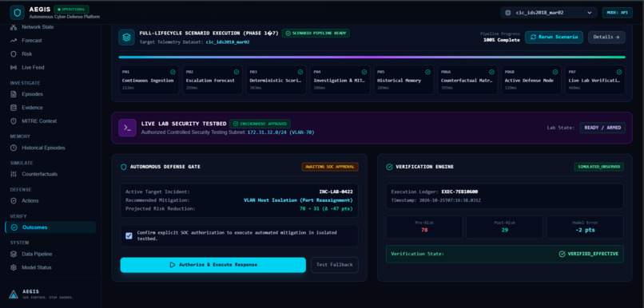Click the Historical Episodes clock icon
This screenshot has height=308, width=644.
[14, 148]
